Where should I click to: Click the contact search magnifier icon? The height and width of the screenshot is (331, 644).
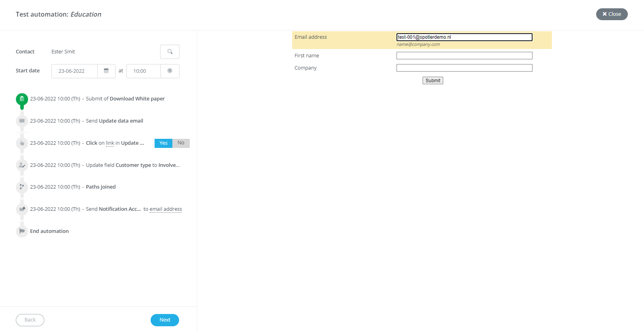pos(170,52)
